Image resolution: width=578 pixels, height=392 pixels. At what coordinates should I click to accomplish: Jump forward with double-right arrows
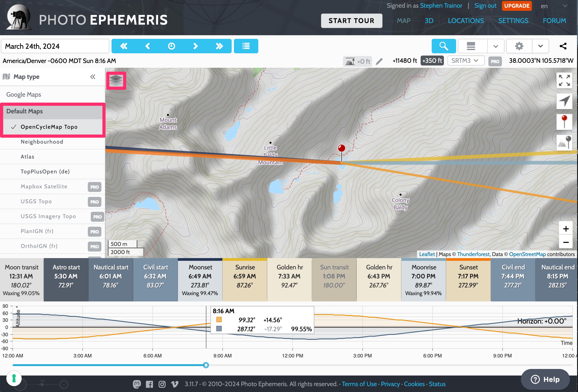219,46
